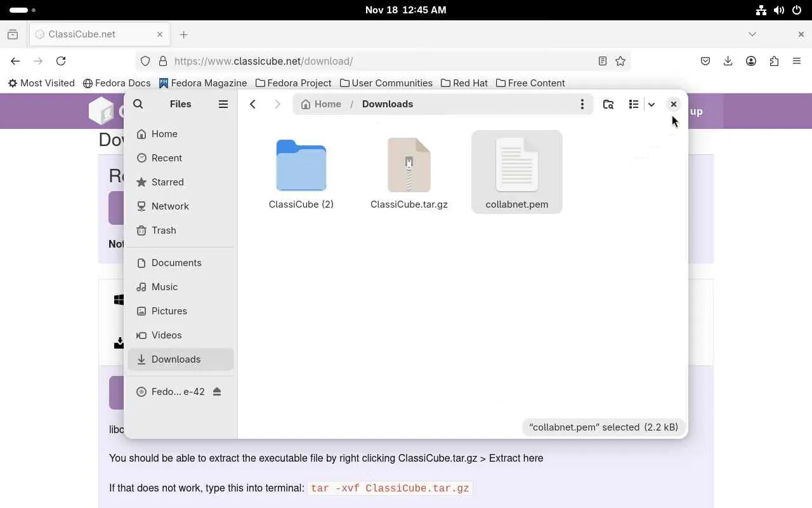Viewport: 812px width, 508px height.
Task: Open the Free Content bookmarks folder
Action: (x=530, y=83)
